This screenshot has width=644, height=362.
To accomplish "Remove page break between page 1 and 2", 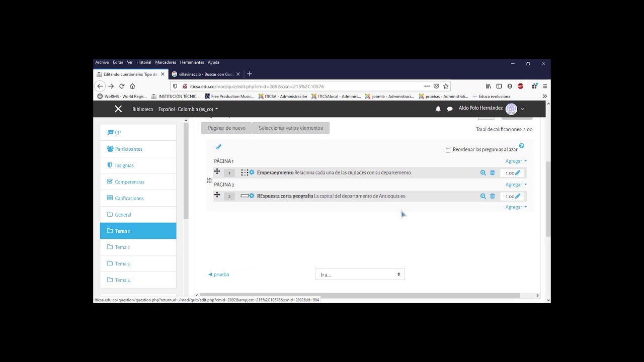I will coord(210,180).
